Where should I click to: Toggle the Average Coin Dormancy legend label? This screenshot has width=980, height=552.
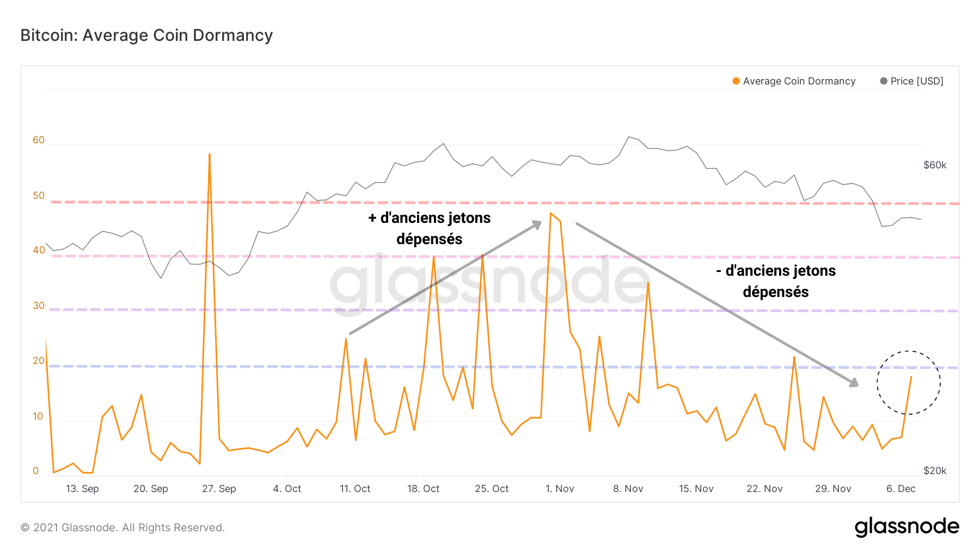point(799,81)
